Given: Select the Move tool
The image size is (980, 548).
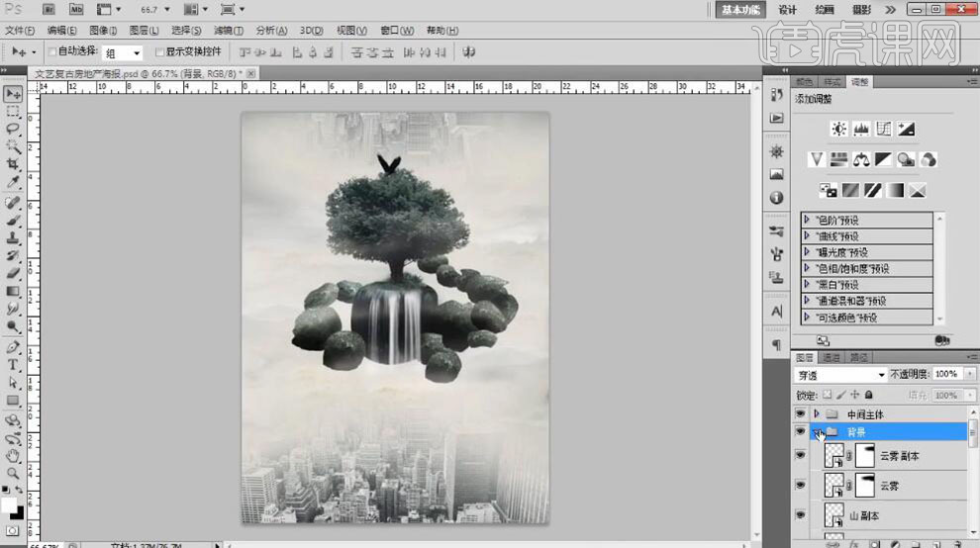Looking at the screenshot, I should coord(13,94).
